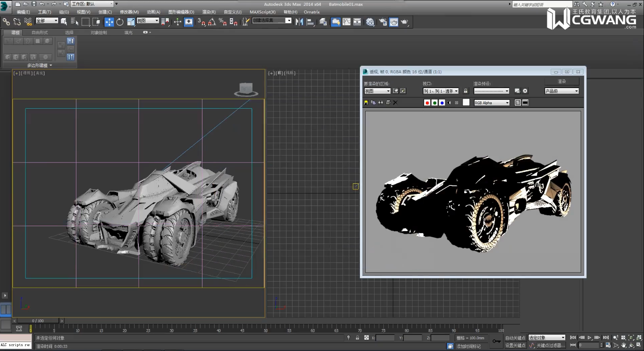Open the Layer Manager icon

click(x=323, y=22)
